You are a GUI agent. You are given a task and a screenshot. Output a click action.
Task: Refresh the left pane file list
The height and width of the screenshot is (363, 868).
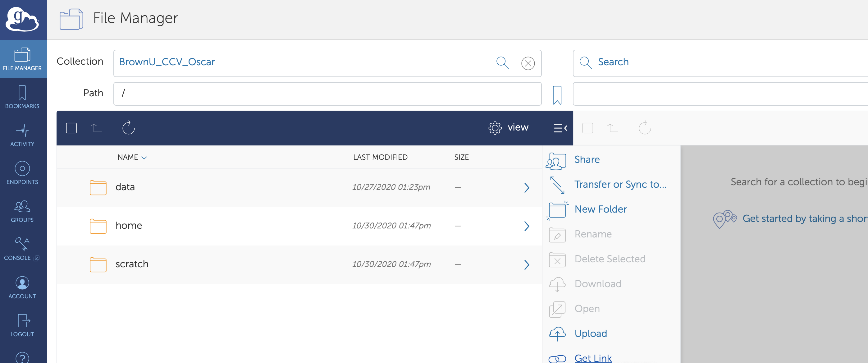point(128,127)
